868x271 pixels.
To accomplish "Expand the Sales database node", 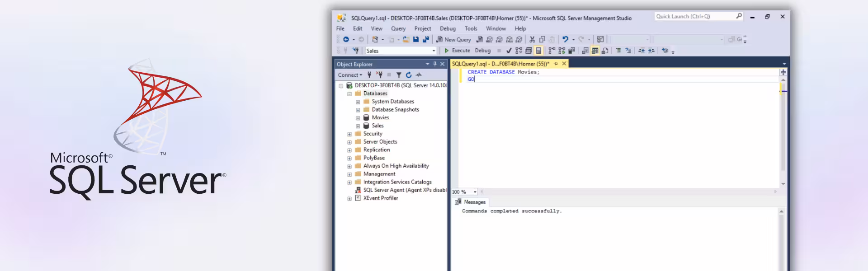I will [x=358, y=126].
